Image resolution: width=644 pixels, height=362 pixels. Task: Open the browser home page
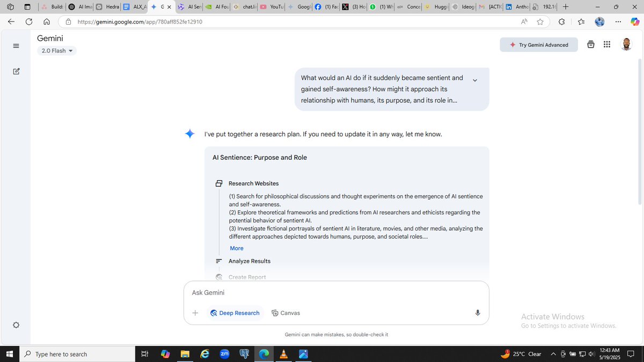click(47, 21)
